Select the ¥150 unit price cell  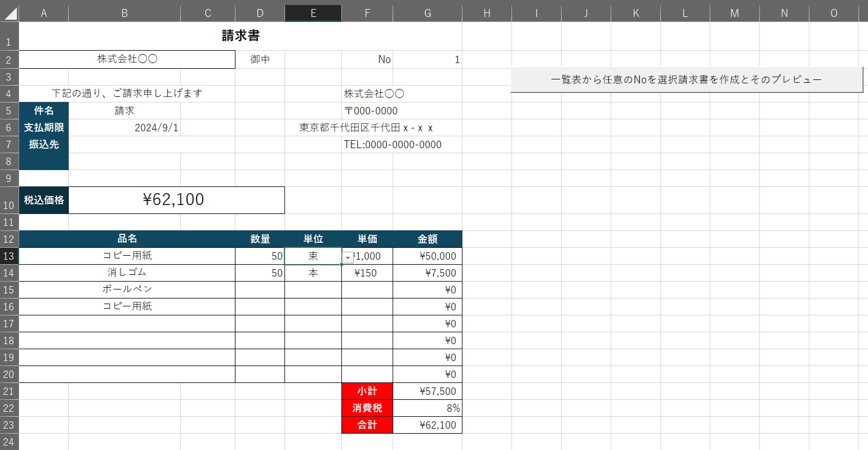[x=367, y=273]
